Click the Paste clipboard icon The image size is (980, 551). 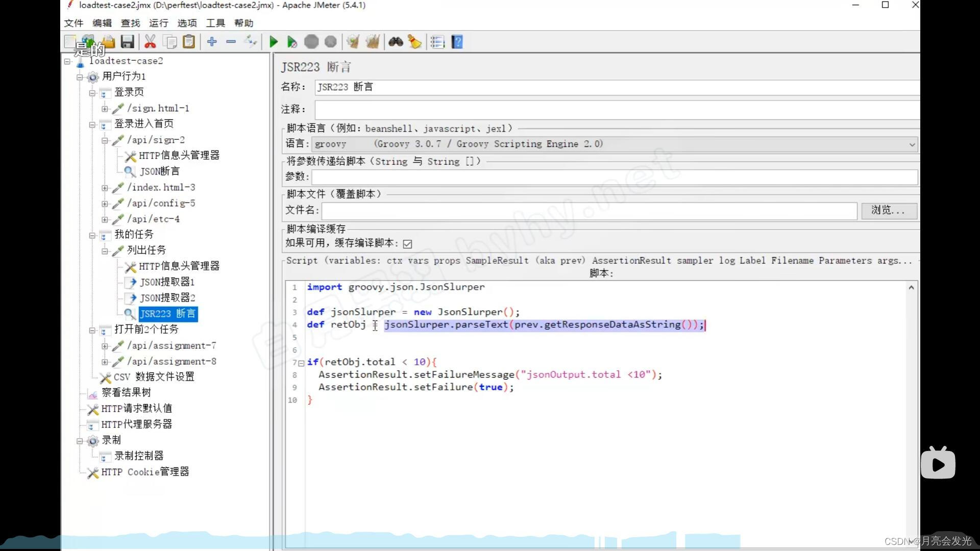click(x=189, y=42)
